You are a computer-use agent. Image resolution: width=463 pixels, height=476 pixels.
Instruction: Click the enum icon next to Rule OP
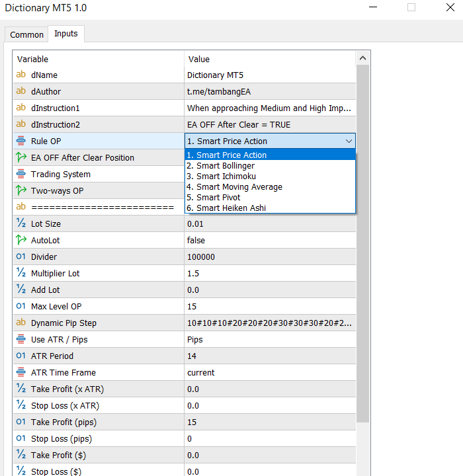(21, 141)
